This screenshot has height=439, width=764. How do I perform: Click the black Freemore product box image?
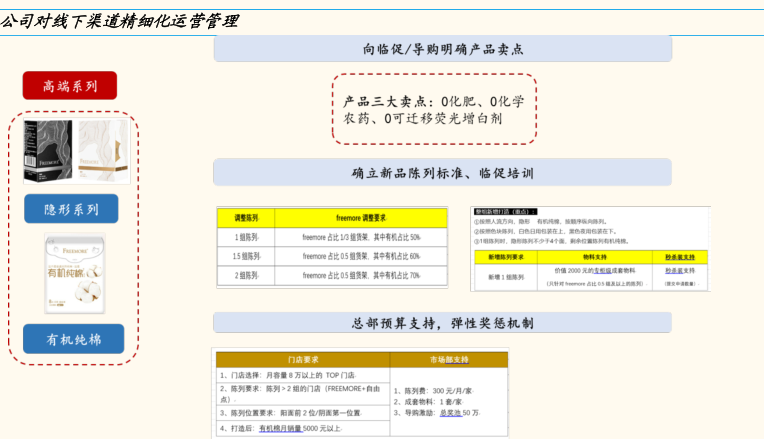[48, 151]
